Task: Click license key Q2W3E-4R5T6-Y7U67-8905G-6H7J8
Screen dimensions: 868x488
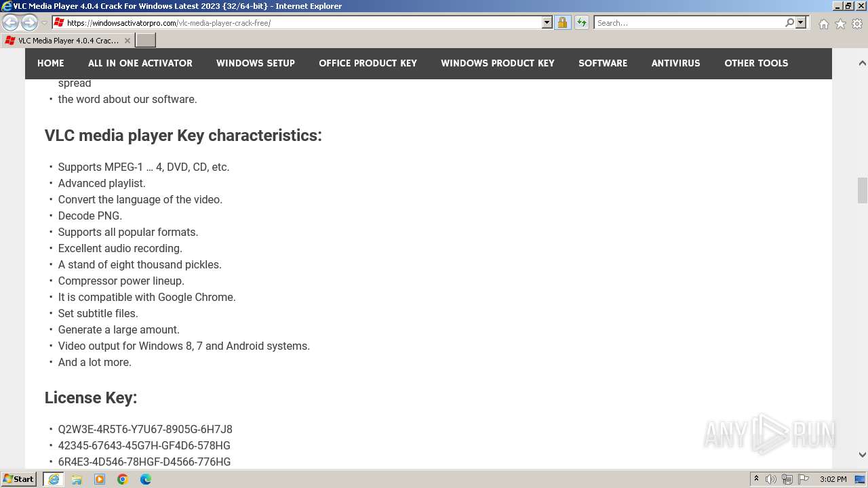Action: click(145, 430)
